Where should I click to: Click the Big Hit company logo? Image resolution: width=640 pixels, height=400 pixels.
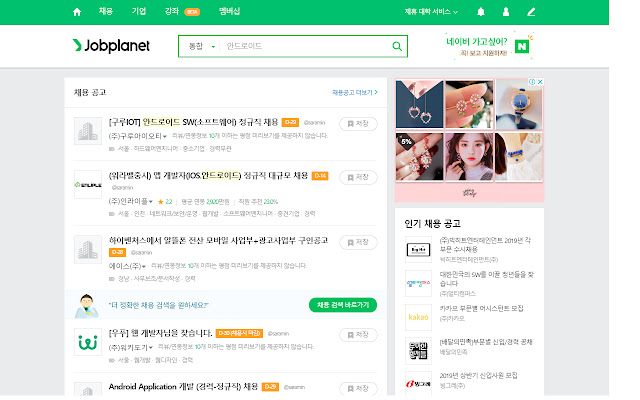418,249
